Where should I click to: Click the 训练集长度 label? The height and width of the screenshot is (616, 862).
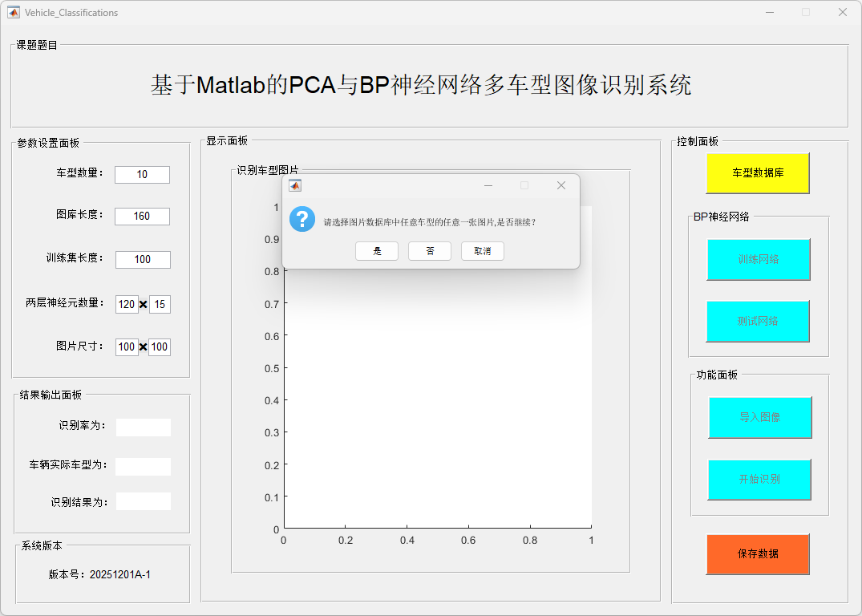[x=75, y=257]
